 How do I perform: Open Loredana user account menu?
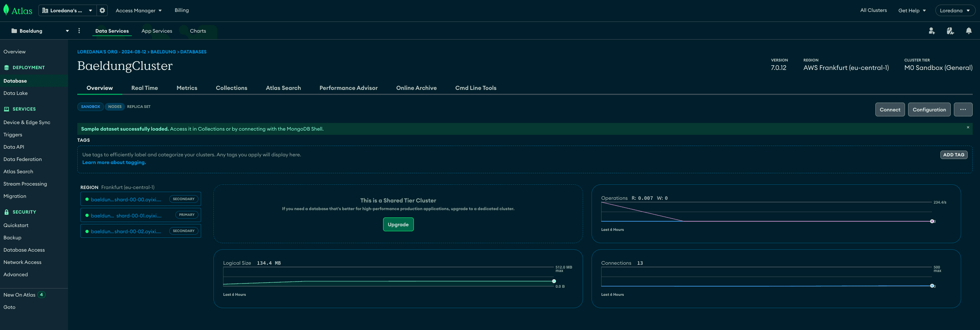point(955,10)
